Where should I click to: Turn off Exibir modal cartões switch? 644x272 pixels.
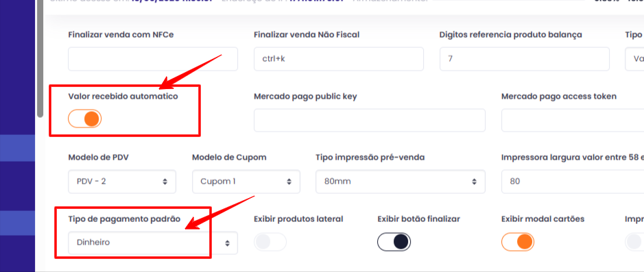[x=518, y=242]
